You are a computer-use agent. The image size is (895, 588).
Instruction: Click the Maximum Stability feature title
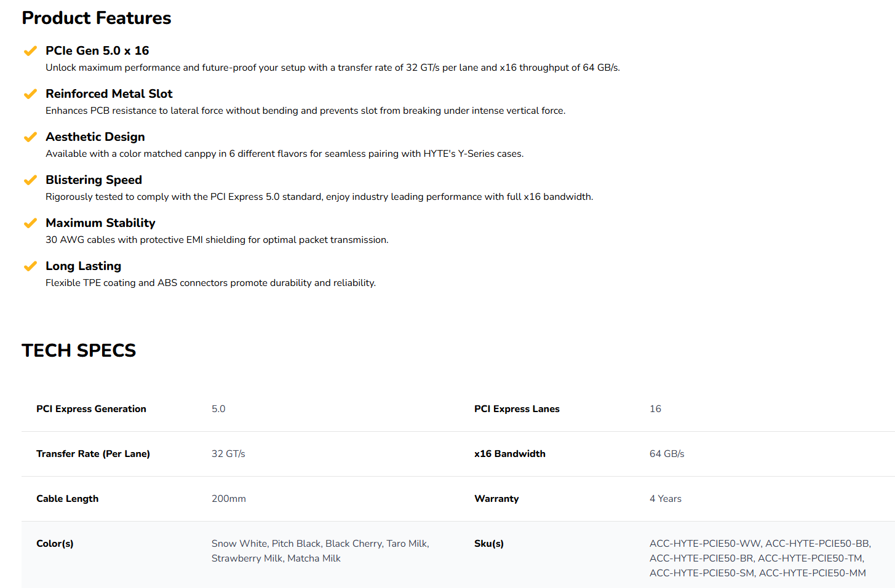click(100, 223)
